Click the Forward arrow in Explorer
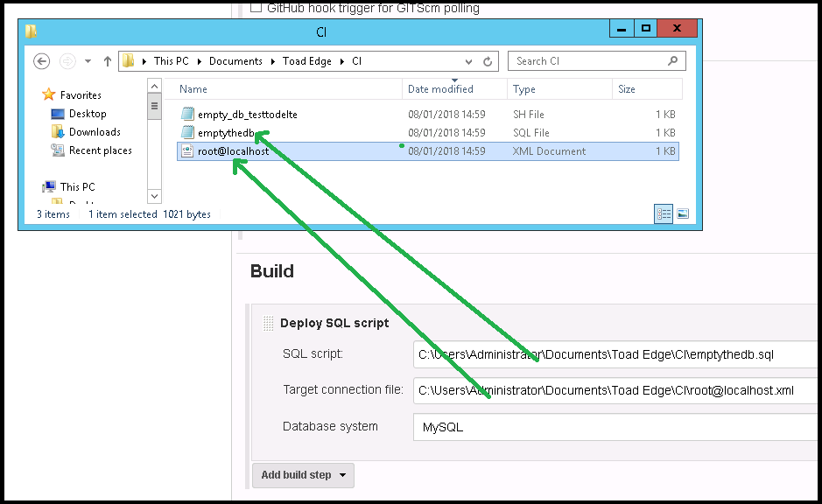 click(67, 61)
